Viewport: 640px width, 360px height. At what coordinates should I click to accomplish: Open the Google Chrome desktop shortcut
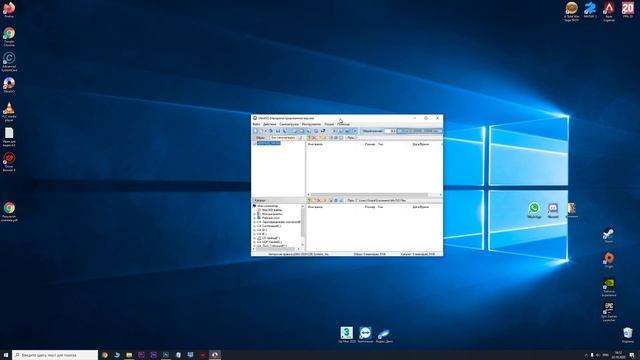9,36
